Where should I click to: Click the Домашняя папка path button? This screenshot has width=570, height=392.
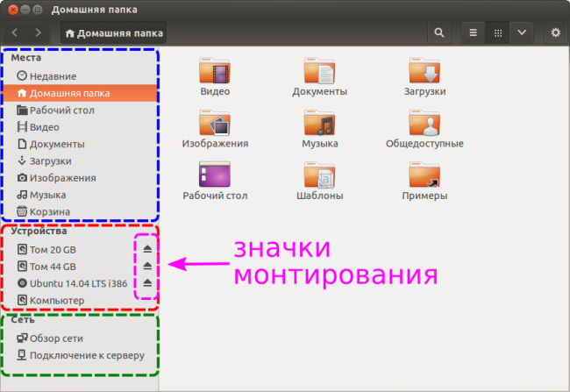(x=113, y=33)
